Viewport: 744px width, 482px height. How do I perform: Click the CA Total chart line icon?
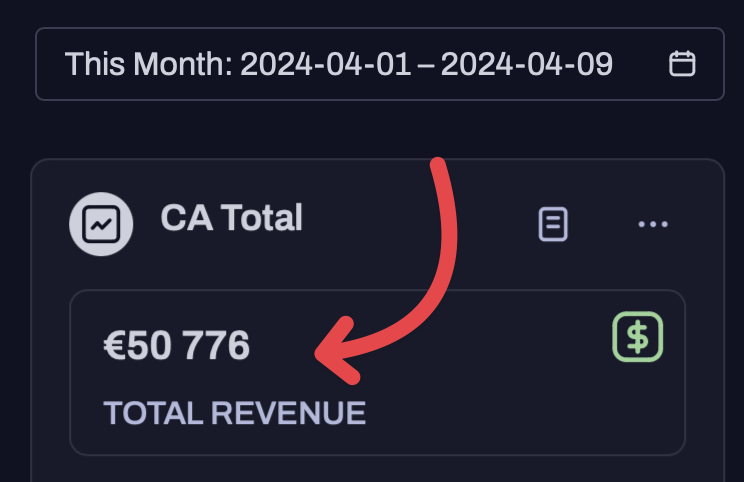click(101, 224)
